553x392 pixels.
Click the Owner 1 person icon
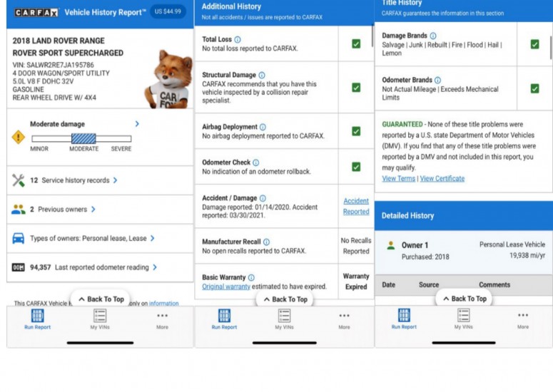pos(390,245)
